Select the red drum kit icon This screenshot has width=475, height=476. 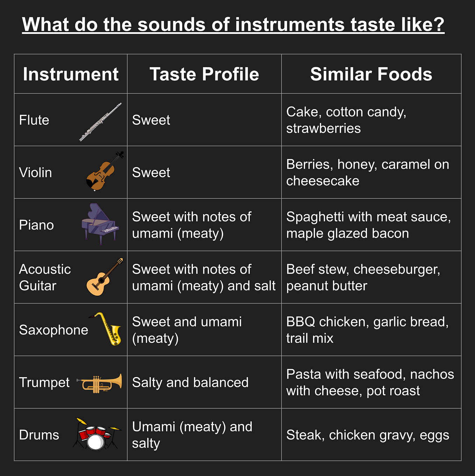(x=96, y=434)
